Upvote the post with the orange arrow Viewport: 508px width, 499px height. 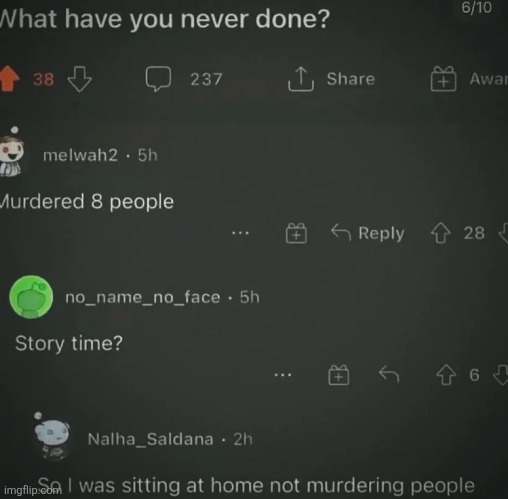pyautogui.click(x=9, y=79)
